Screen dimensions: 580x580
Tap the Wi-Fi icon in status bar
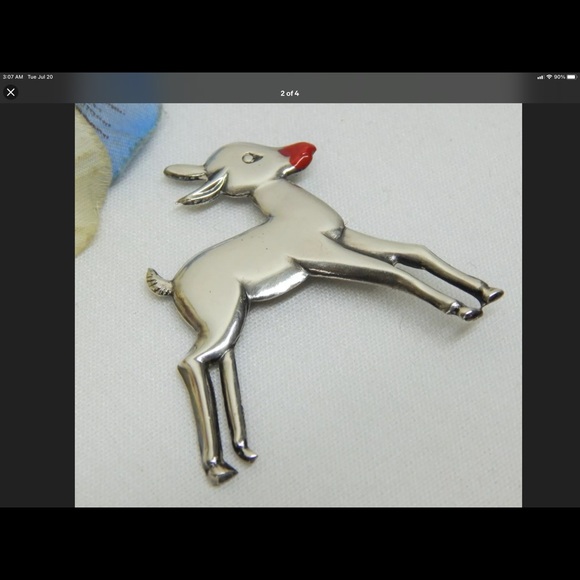[x=549, y=77]
